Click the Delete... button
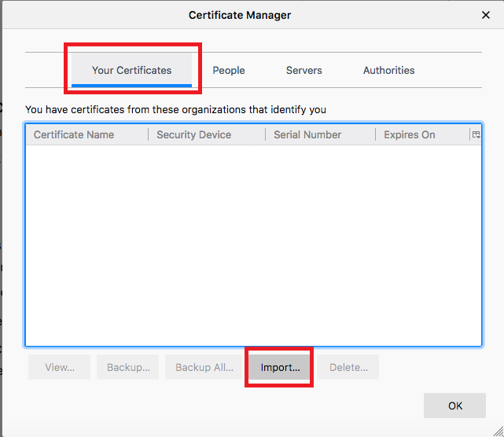 (348, 367)
